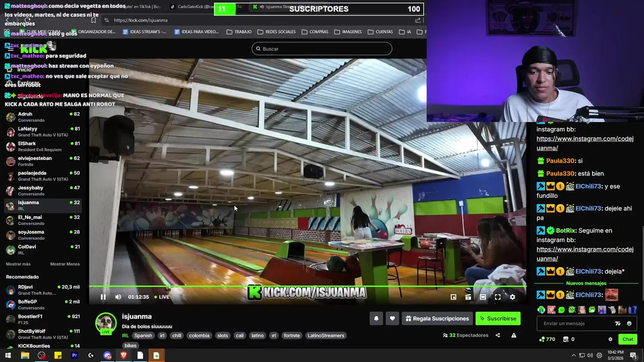The height and width of the screenshot is (362, 644).
Task: Open Adruh channel in sidebar
Action: pos(43,117)
